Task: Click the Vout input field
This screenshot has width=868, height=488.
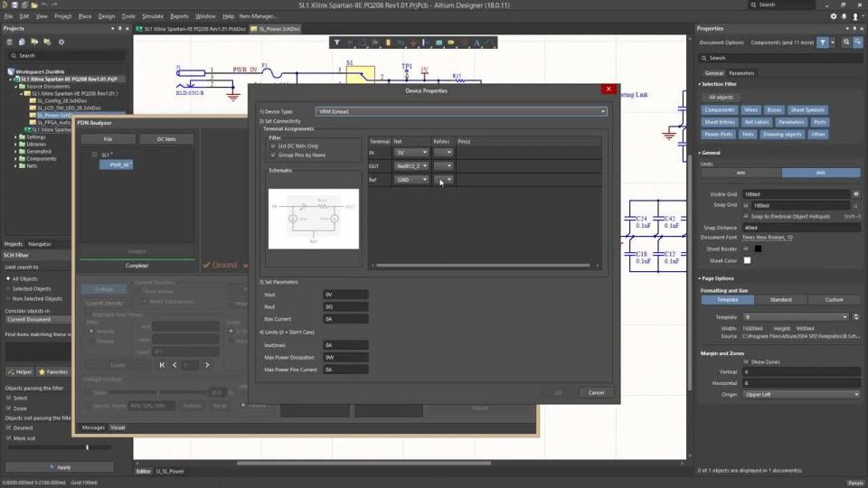Action: 345,295
